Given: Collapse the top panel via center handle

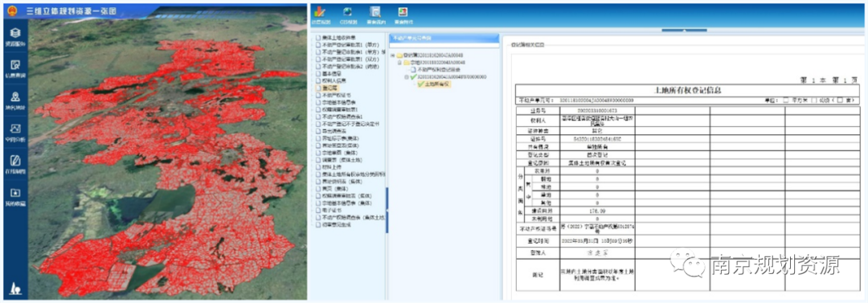Looking at the screenshot, I should click(684, 30).
